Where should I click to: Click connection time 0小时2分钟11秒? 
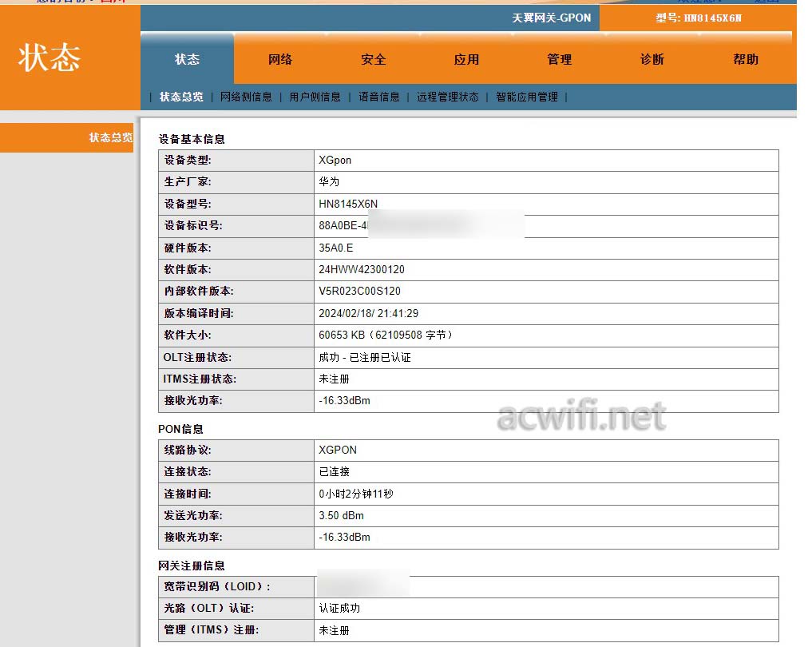pyautogui.click(x=356, y=494)
